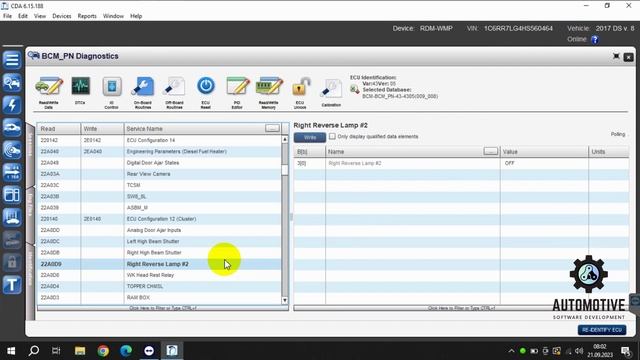Image resolution: width=640 pixels, height=360 pixels.
Task: Open the Edit menu
Action: 23,16
